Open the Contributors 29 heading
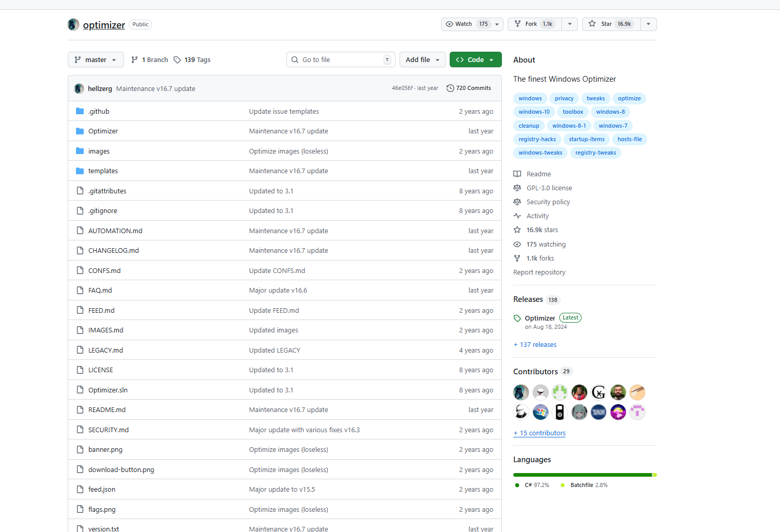Screen dimensions: 780x532 point(542,372)
